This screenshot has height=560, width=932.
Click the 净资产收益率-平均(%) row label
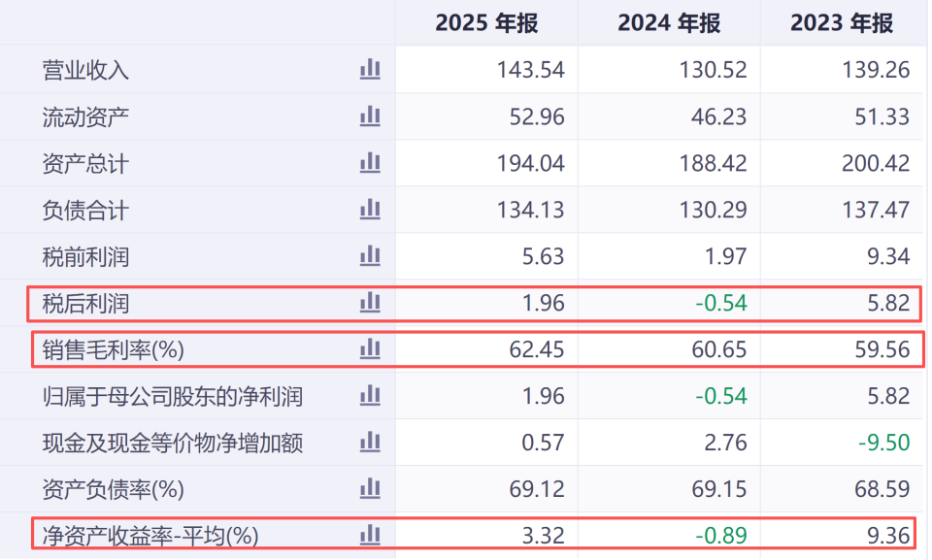(150, 536)
